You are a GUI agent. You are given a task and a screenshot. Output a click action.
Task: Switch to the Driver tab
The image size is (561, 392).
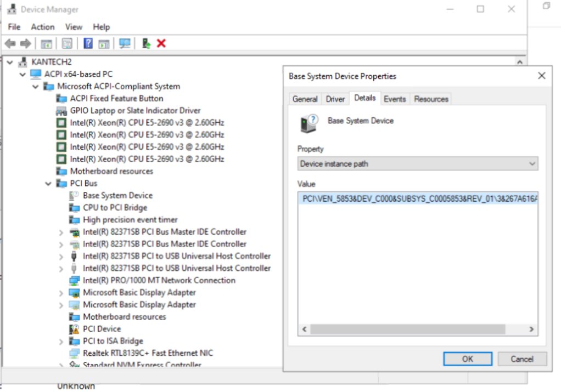pyautogui.click(x=335, y=99)
